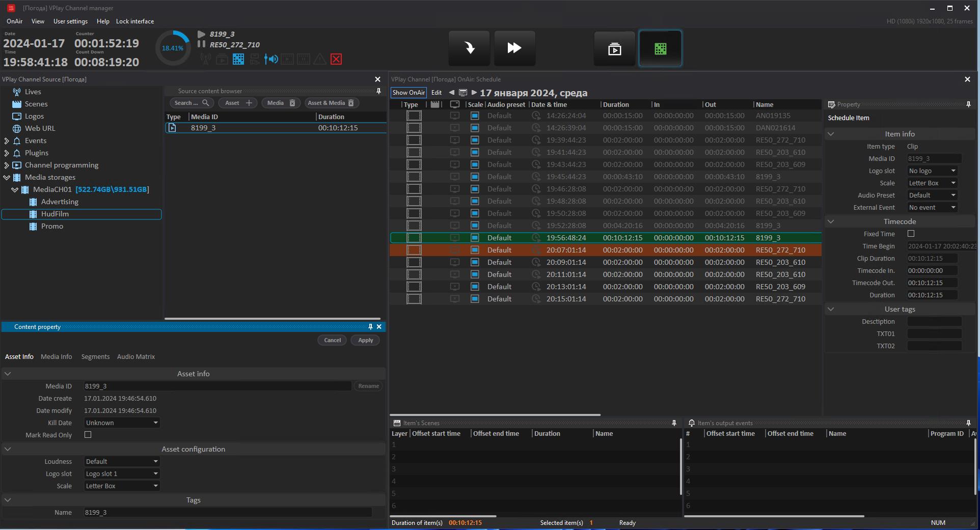
Task: Pin the Property panel
Action: tap(968, 104)
